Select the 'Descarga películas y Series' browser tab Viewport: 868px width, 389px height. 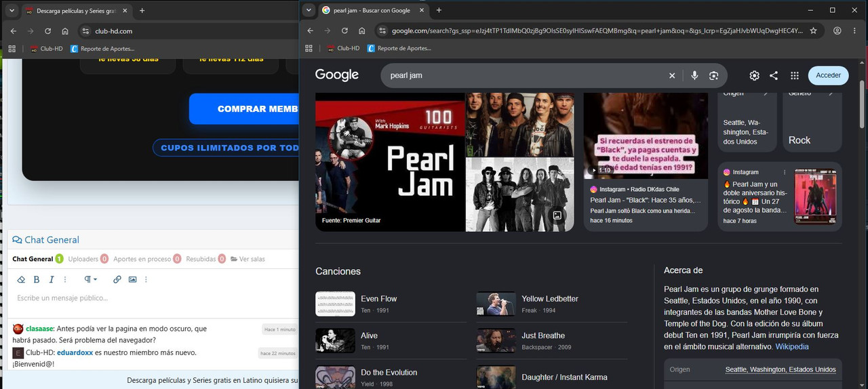(76, 11)
